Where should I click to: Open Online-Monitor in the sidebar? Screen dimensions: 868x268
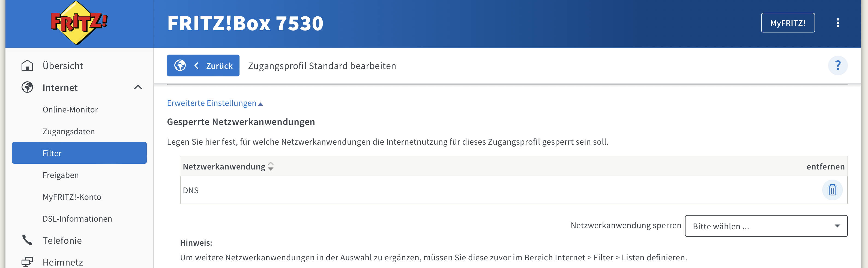pyautogui.click(x=70, y=109)
